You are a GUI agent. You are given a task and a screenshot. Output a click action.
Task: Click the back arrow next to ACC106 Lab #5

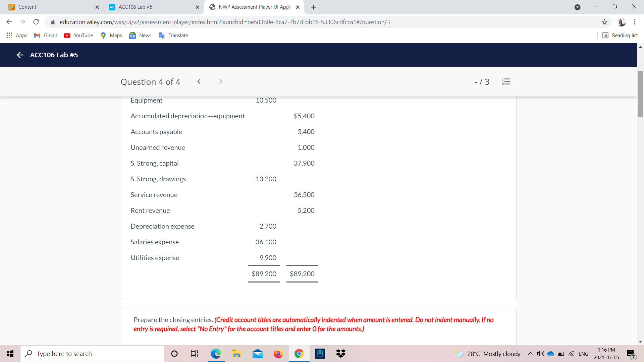click(20, 55)
